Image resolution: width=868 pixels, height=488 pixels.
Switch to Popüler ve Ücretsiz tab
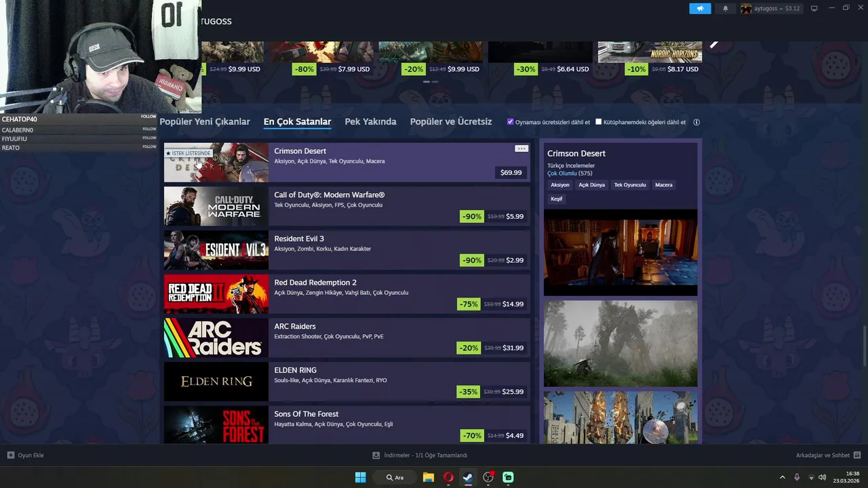pos(451,122)
